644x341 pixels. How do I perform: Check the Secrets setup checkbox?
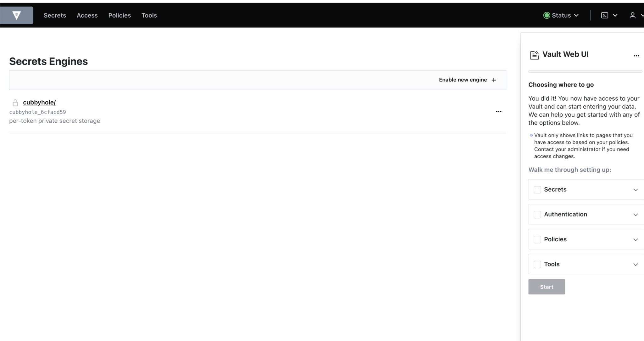(x=538, y=189)
